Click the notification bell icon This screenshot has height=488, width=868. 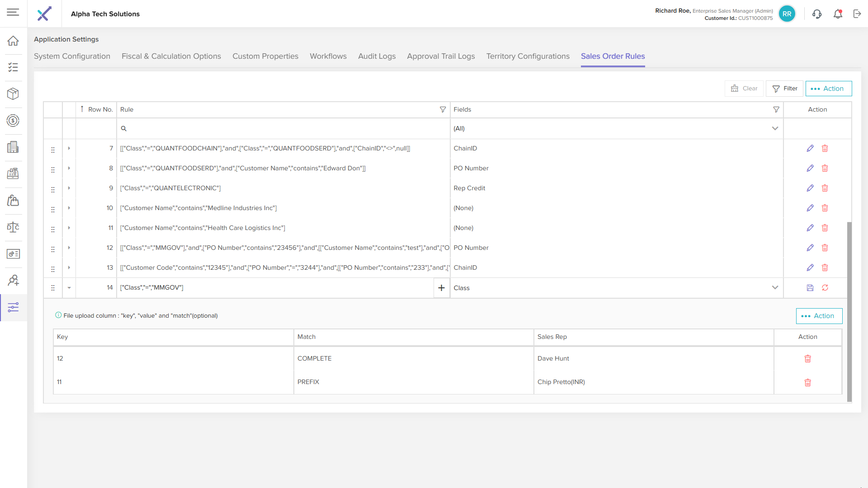coord(838,14)
